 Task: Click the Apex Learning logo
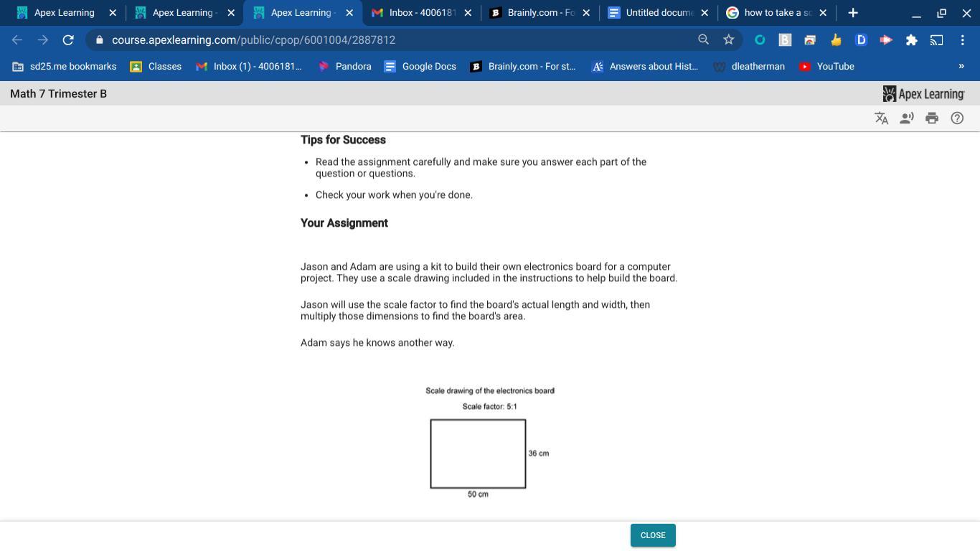(923, 94)
